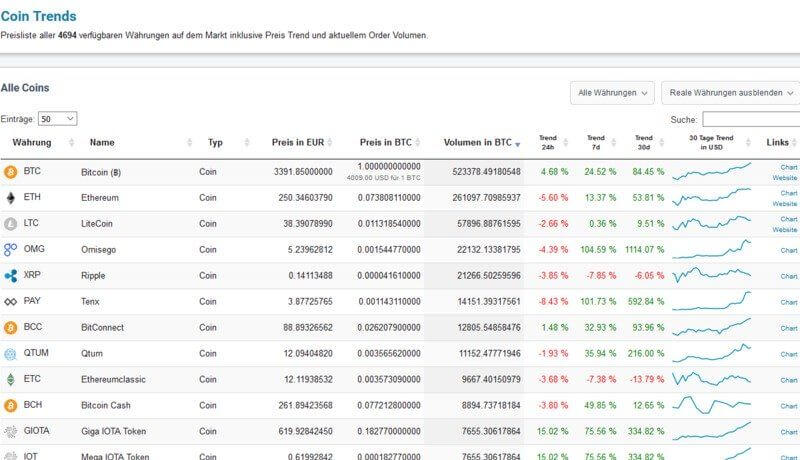Image resolution: width=800 pixels, height=460 pixels.
Task: Sort by Trend 30d arrows
Action: 661,143
